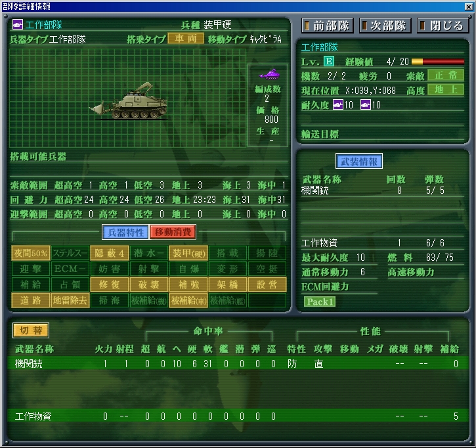The height and width of the screenshot is (448, 476).
Task: Click the purple unit icon beside 工作部隊 title
Action: (18, 26)
